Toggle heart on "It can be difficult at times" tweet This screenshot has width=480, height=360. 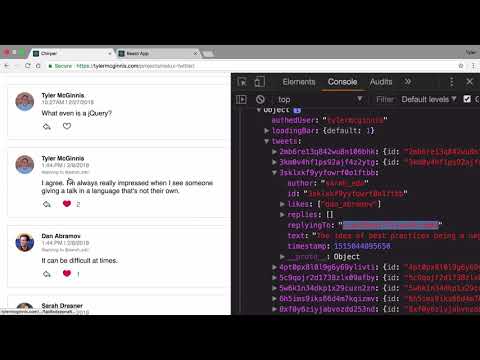(67, 273)
